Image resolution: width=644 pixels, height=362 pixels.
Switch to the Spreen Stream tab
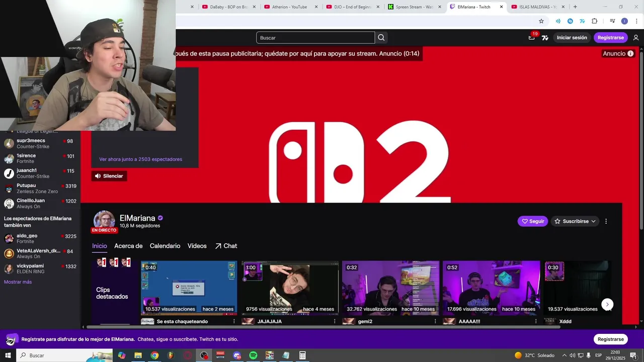tap(415, 7)
